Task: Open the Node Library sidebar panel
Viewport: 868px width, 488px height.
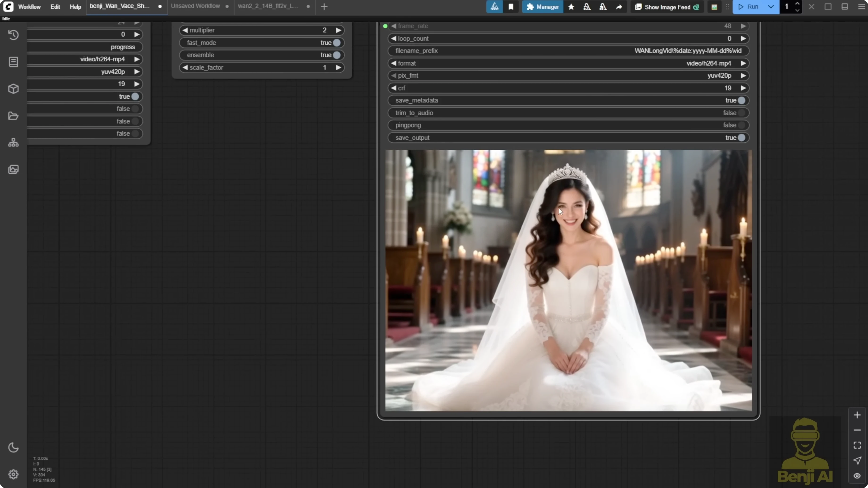Action: pyautogui.click(x=13, y=62)
